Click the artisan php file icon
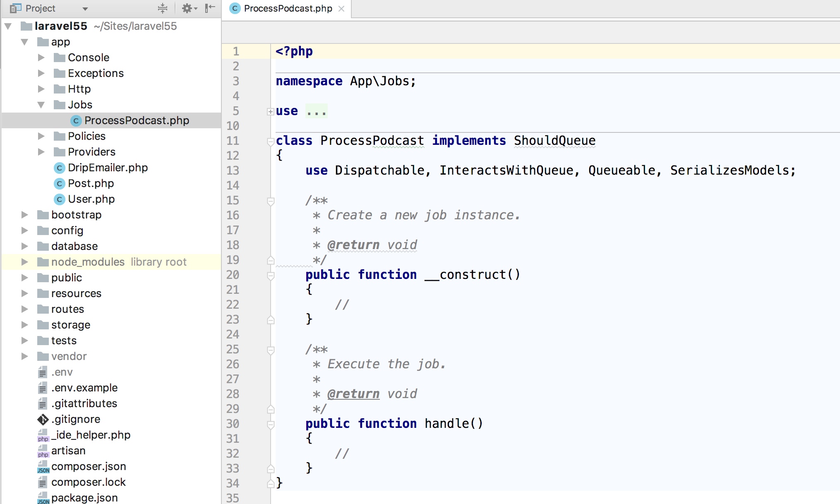This screenshot has height=504, width=840. coord(43,451)
